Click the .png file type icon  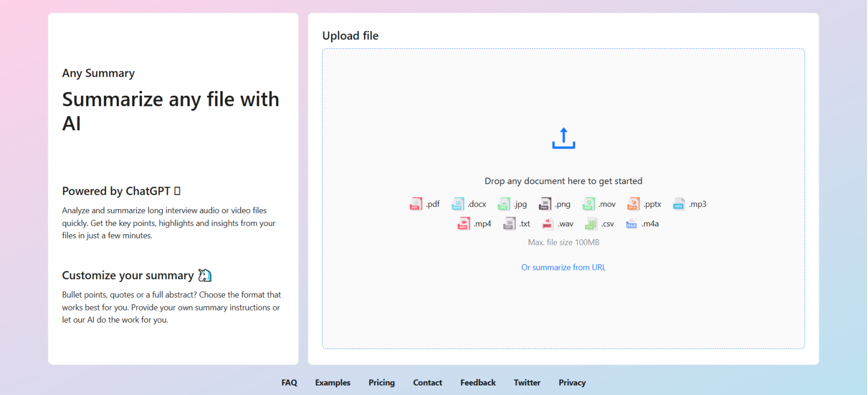545,204
